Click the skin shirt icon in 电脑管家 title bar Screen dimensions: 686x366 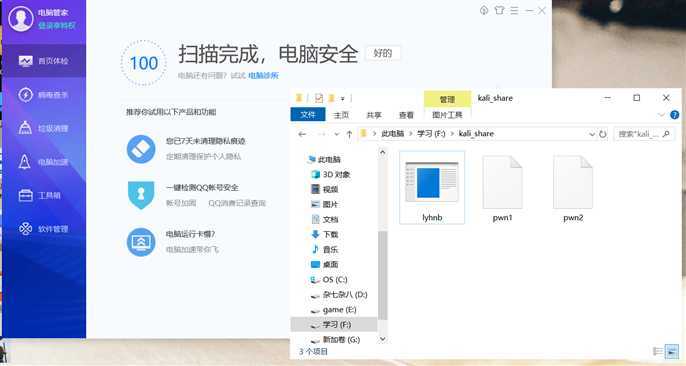pos(499,10)
